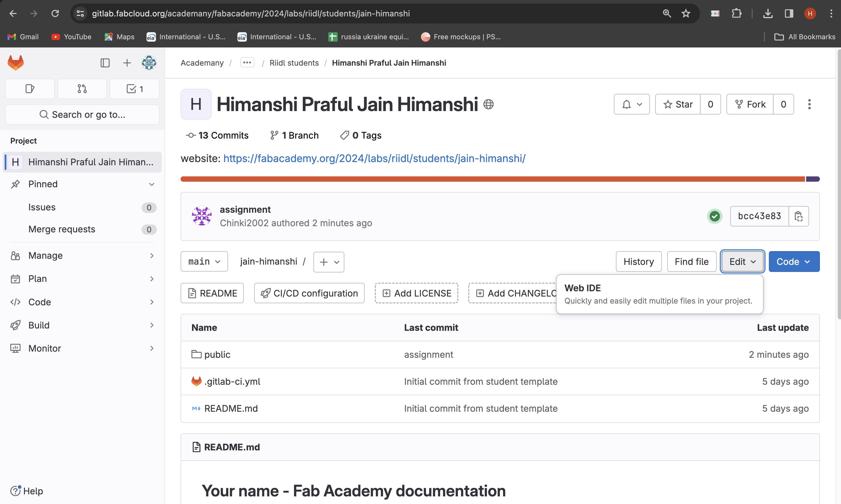The height and width of the screenshot is (504, 841).
Task: Open the to-do list with 1 item
Action: point(135,89)
